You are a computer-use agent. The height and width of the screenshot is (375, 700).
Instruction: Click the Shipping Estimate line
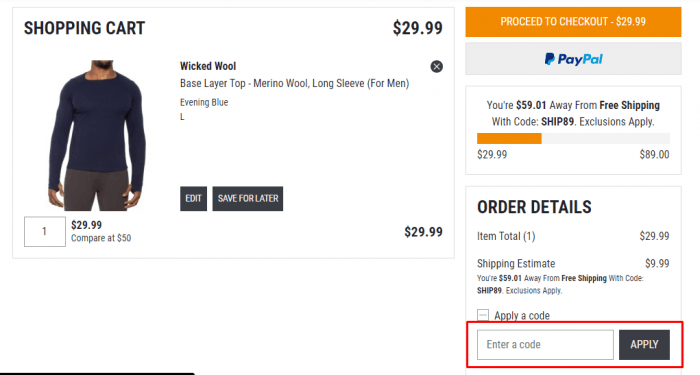click(573, 263)
